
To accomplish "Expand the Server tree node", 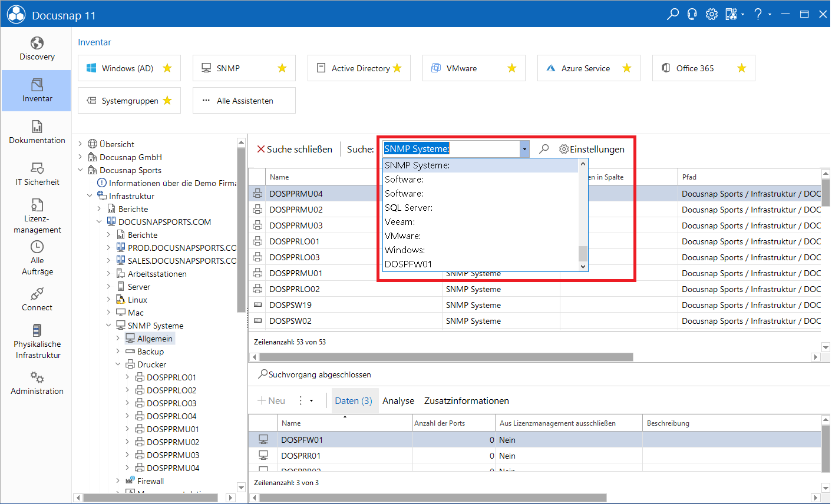I will tap(109, 287).
